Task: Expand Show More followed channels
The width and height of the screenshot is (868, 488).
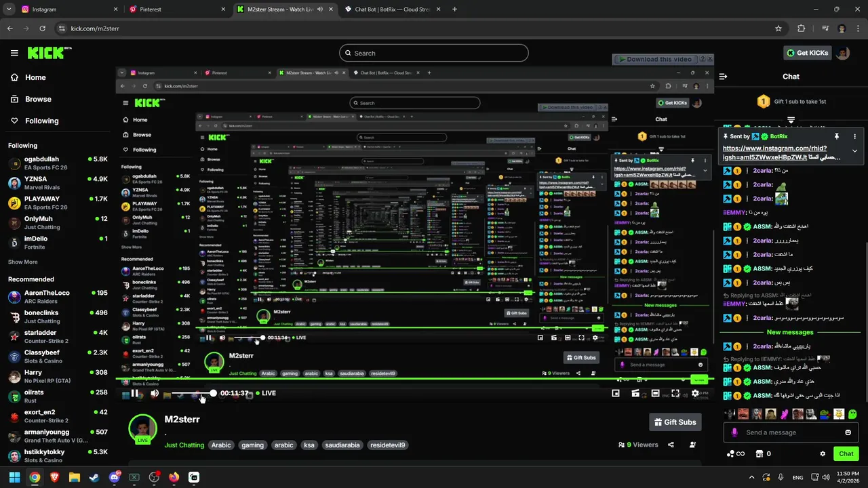Action: click(23, 262)
